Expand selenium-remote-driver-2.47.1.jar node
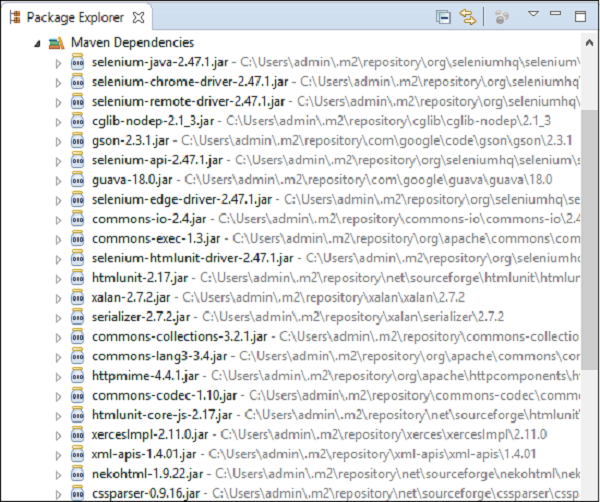Viewport: 600px width, 502px height. (58, 103)
